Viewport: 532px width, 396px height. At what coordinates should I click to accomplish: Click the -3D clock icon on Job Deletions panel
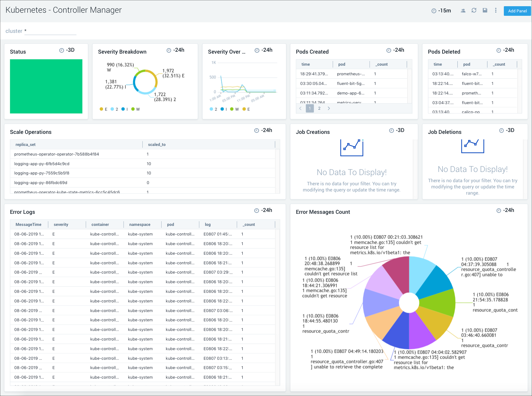[501, 130]
